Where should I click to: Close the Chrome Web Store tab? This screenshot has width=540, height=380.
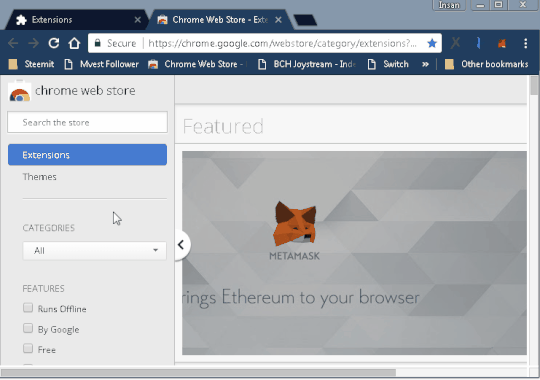(x=278, y=20)
